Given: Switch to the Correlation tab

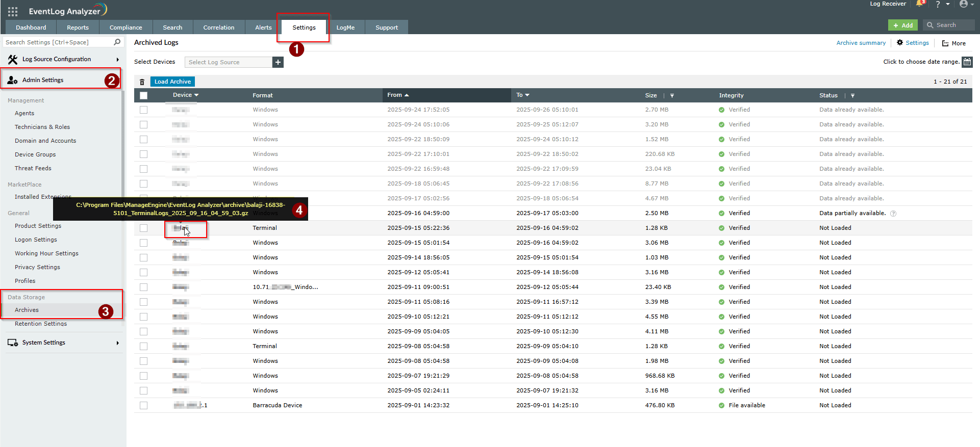Looking at the screenshot, I should click(218, 28).
